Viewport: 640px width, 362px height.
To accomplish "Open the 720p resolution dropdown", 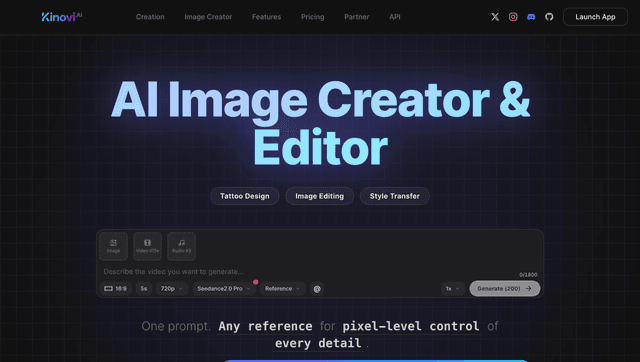I will pos(171,289).
